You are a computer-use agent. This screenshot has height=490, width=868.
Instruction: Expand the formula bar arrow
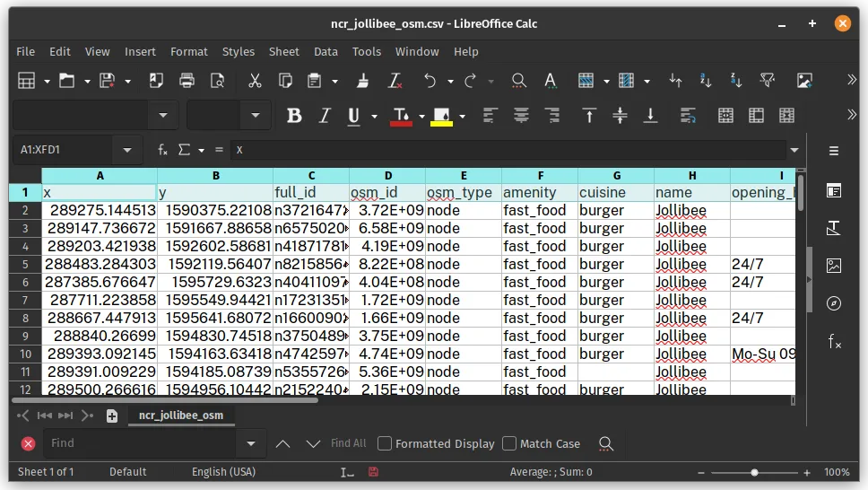794,150
